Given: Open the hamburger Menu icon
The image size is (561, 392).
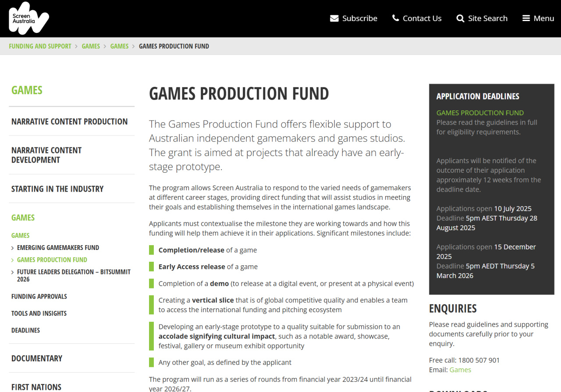Looking at the screenshot, I should [526, 18].
